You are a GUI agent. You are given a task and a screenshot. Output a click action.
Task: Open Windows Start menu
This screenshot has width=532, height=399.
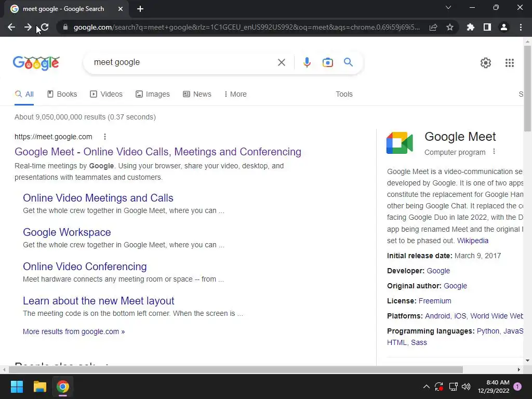pyautogui.click(x=17, y=387)
